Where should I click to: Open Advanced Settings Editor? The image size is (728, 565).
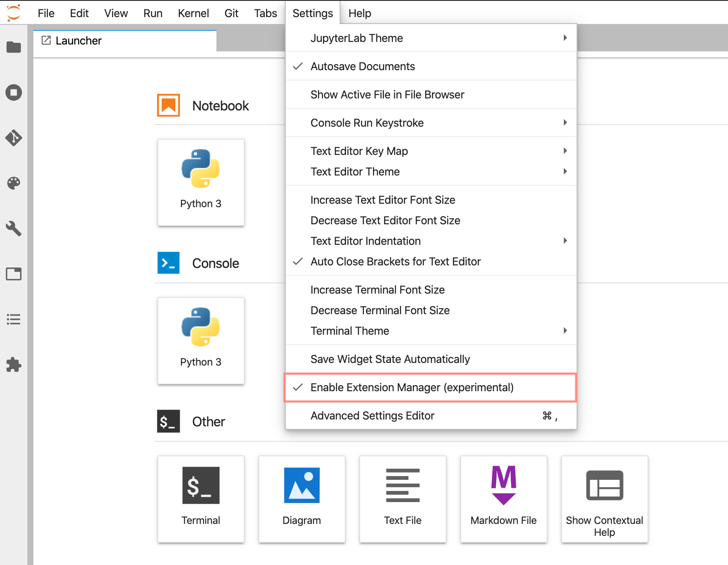coord(431,416)
